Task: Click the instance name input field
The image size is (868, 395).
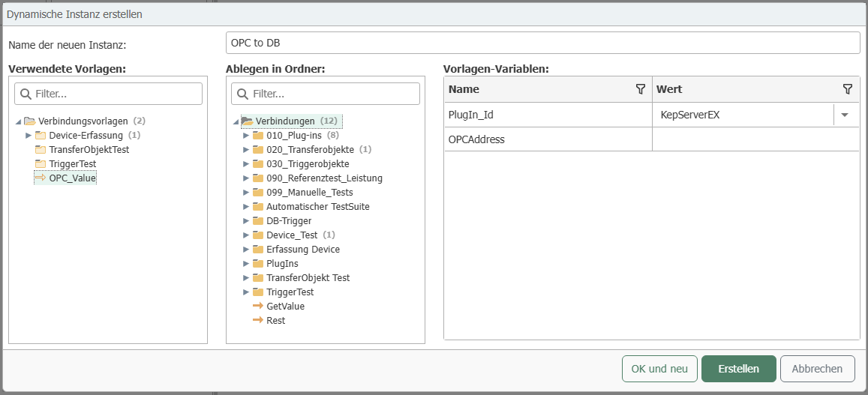Action: coord(542,43)
